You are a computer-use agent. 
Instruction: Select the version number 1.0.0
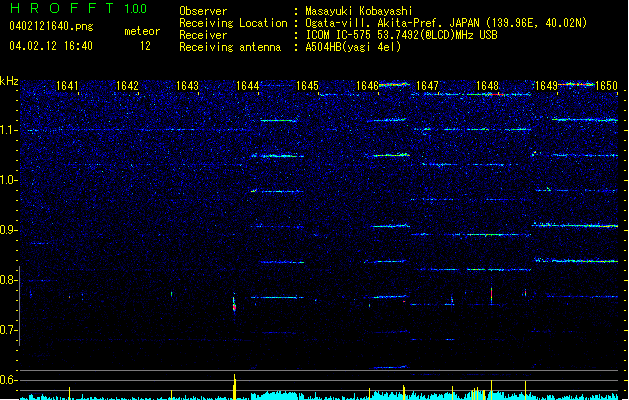coord(136,8)
